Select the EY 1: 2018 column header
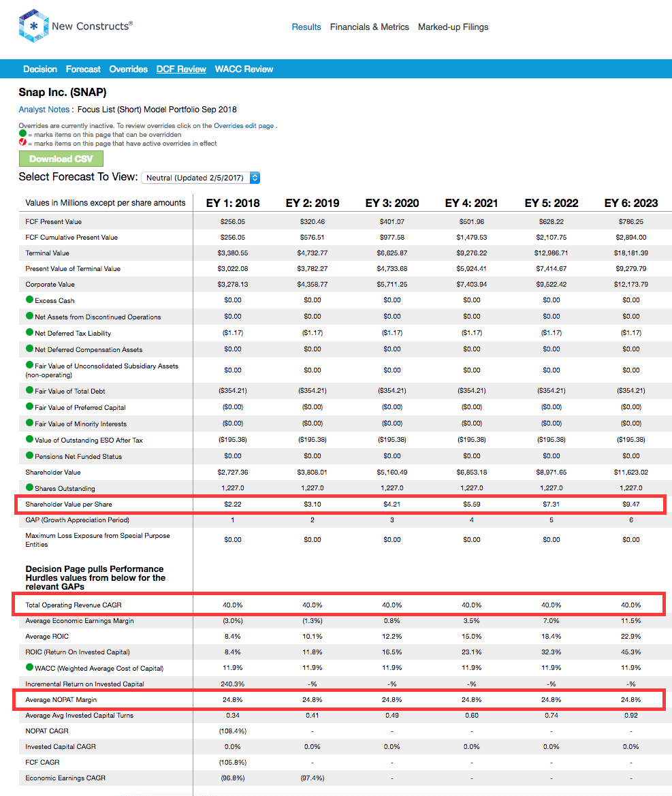 233,203
